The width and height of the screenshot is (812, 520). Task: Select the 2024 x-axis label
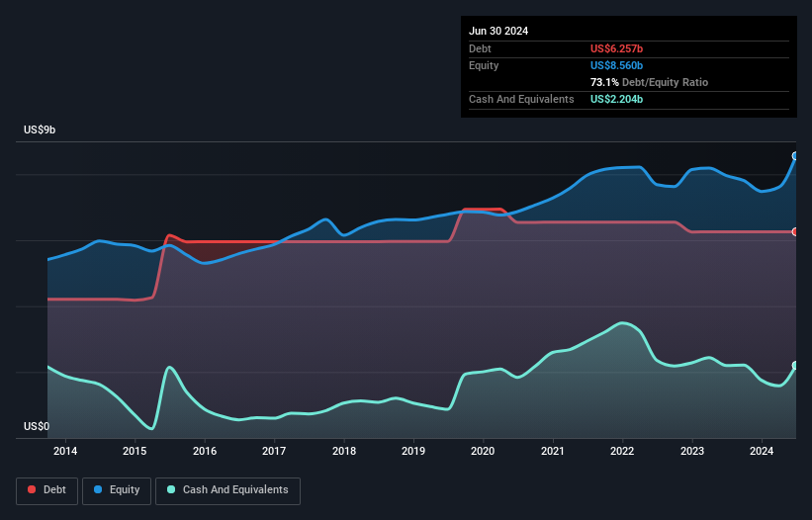(762, 451)
